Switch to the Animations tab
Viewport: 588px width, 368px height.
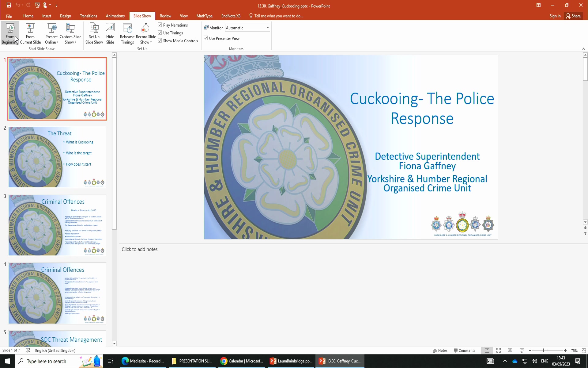[115, 16]
